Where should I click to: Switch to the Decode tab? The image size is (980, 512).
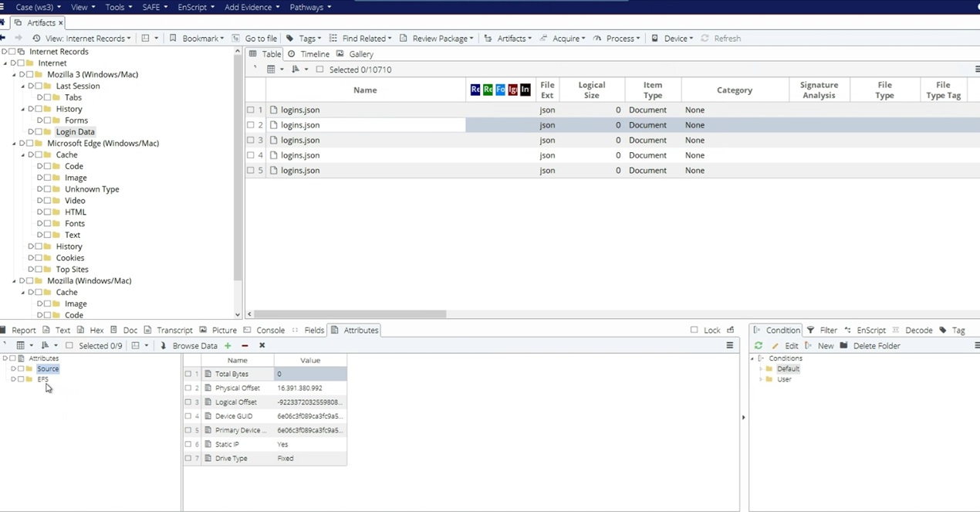click(913, 331)
